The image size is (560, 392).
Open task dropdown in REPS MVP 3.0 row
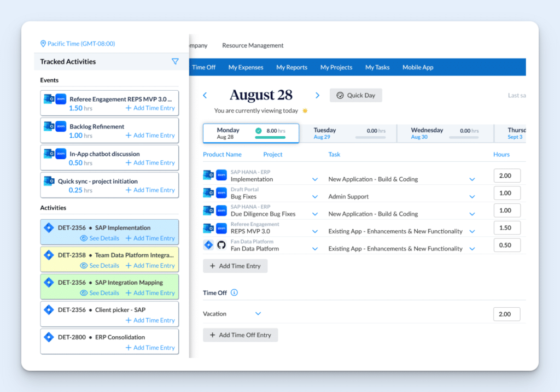(472, 231)
